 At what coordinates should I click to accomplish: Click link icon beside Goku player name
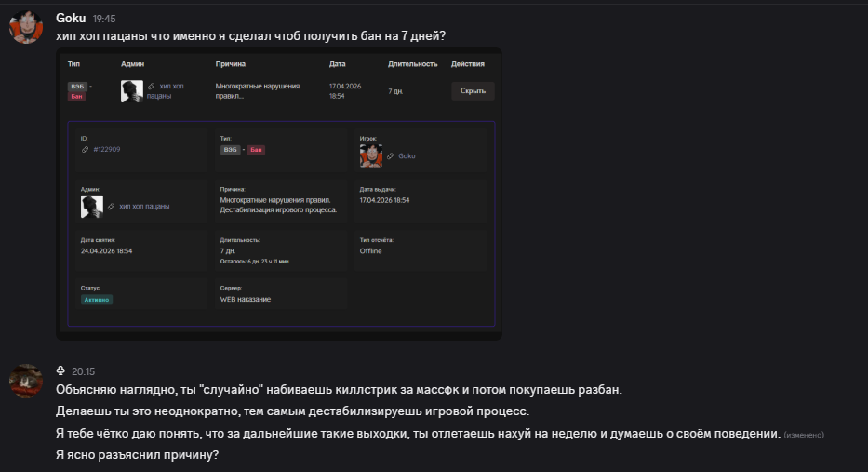[391, 155]
